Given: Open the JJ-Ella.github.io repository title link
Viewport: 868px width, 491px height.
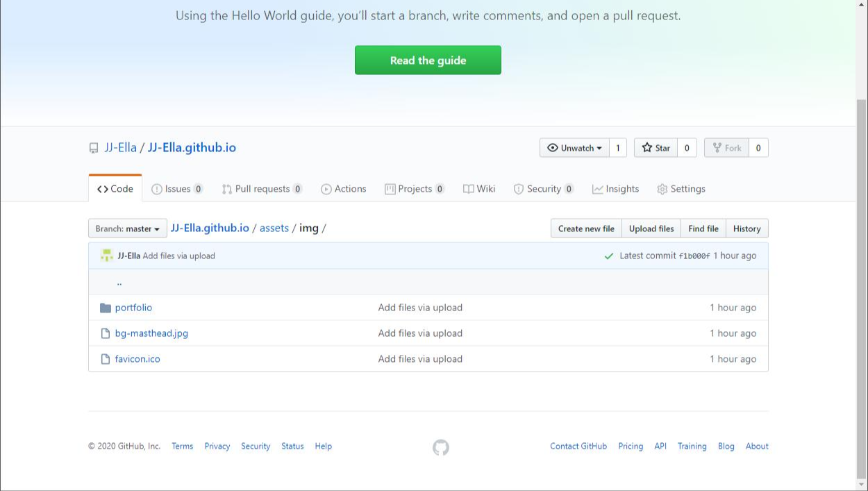Looking at the screenshot, I should 192,147.
